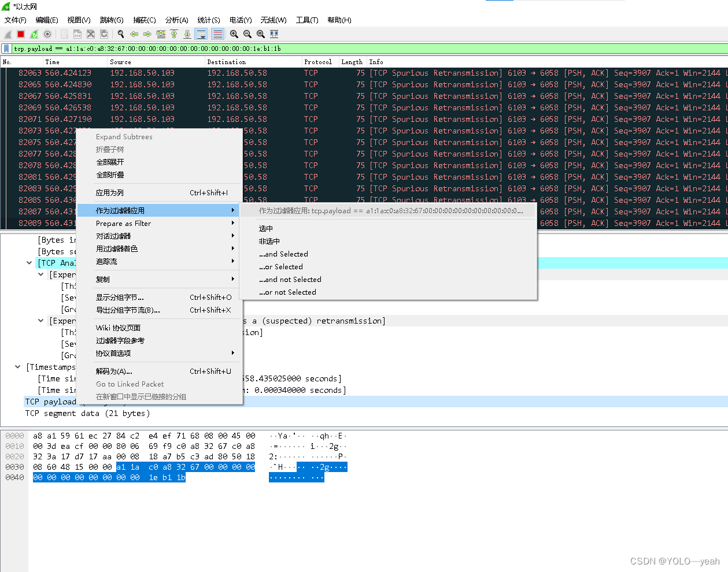Sort by the Protocol column header
The width and height of the screenshot is (728, 572).
(x=320, y=62)
